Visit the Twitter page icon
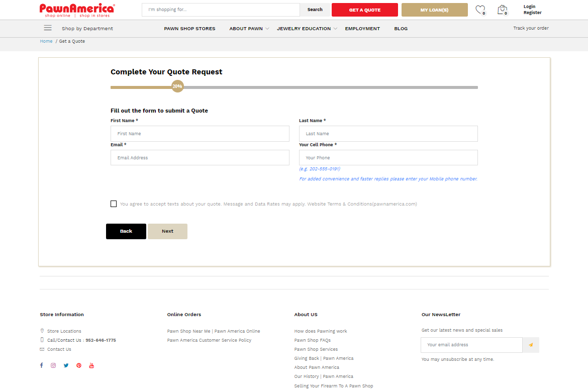This screenshot has width=588, height=392. pos(66,365)
